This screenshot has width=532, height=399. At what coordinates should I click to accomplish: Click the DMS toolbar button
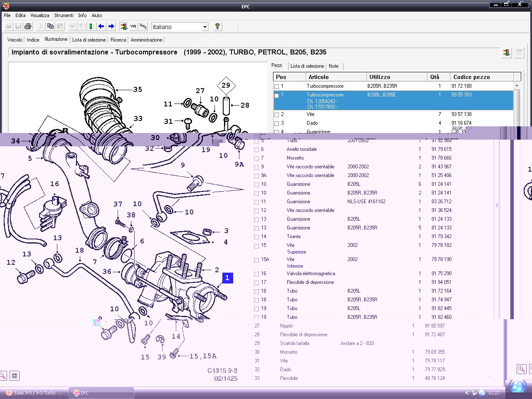pos(143,27)
